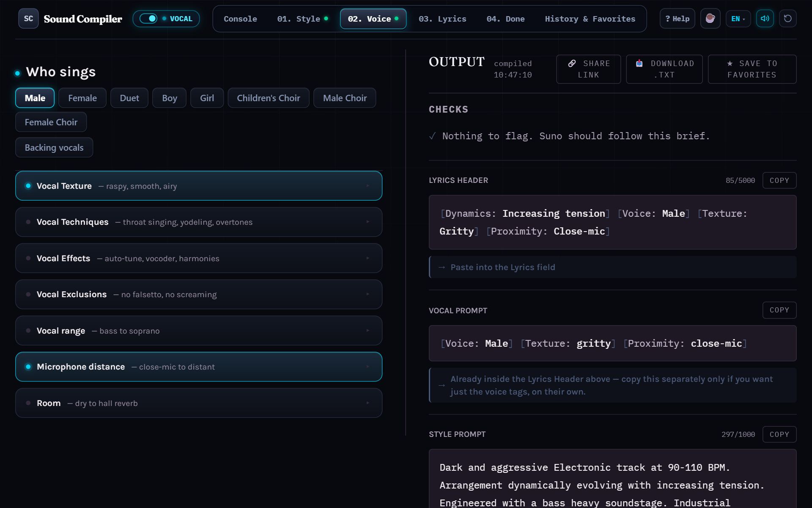Click the Lyrics Header output box
Screen dimensions: 812x508
pyautogui.click(x=612, y=222)
